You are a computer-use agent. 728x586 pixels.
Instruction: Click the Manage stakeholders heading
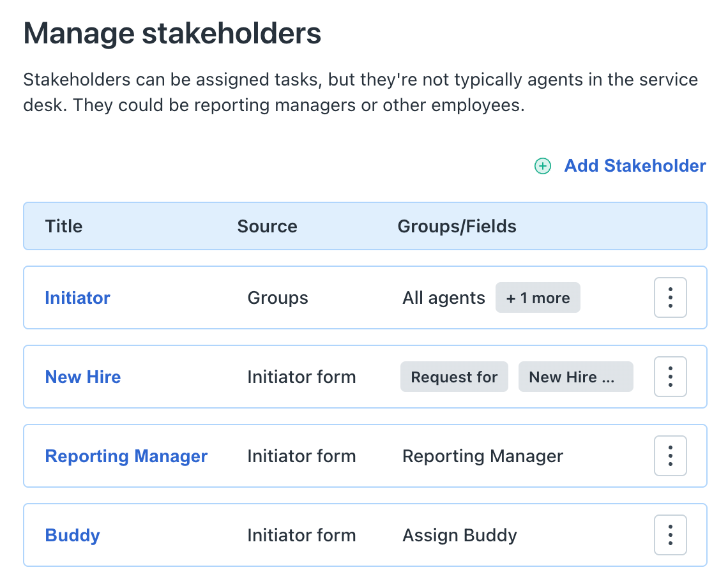click(172, 33)
